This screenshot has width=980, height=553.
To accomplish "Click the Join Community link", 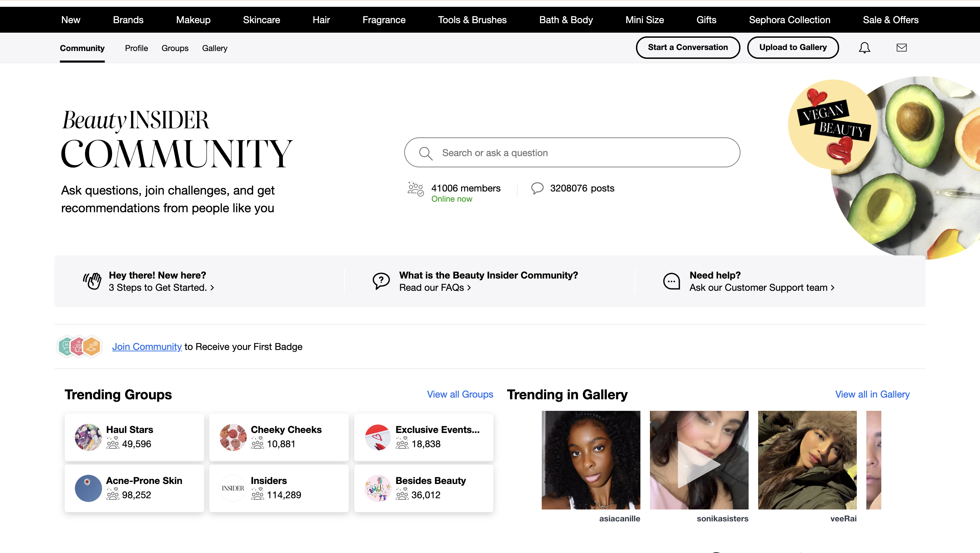I will [147, 347].
